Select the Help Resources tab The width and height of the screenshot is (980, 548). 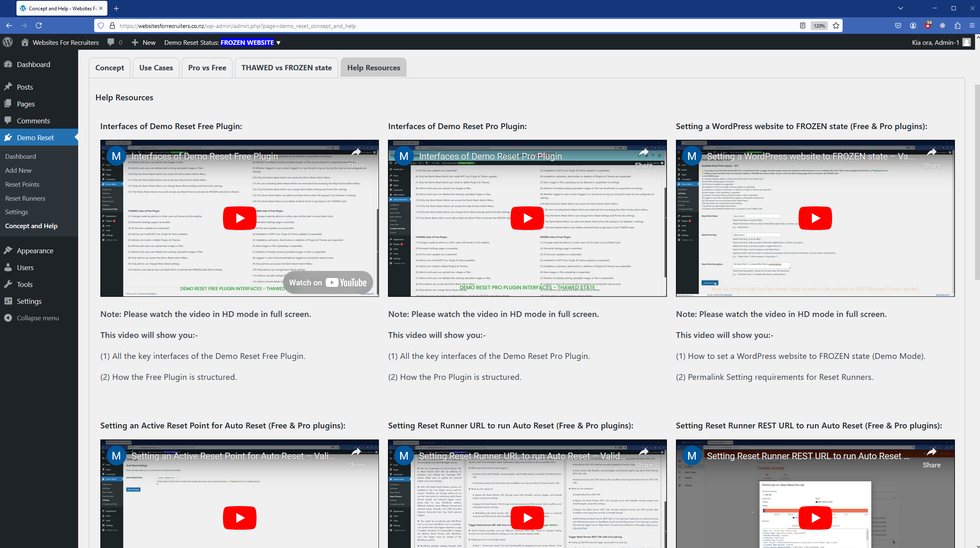(x=374, y=68)
